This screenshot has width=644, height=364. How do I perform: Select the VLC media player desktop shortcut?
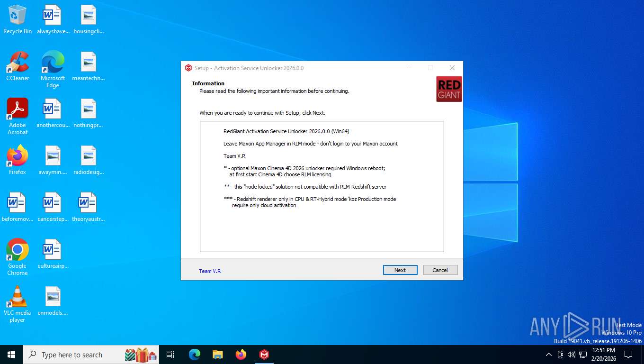pyautogui.click(x=18, y=304)
